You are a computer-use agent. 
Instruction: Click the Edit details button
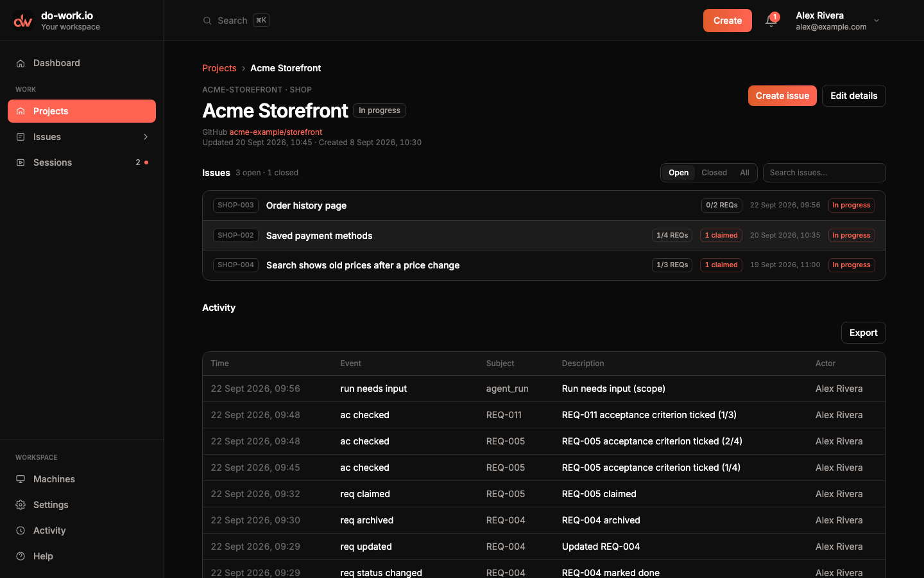point(854,96)
